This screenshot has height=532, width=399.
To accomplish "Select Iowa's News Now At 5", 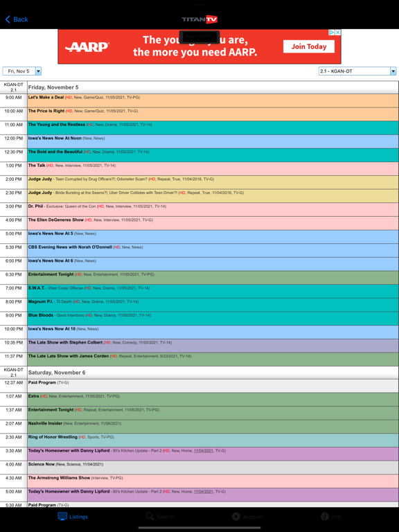I will [213, 237].
